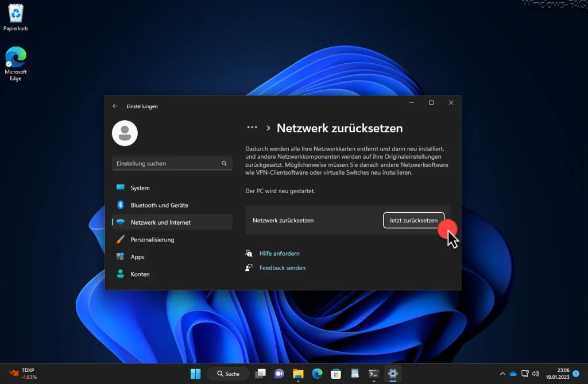Click the Apps grid icon in sidebar

point(121,256)
